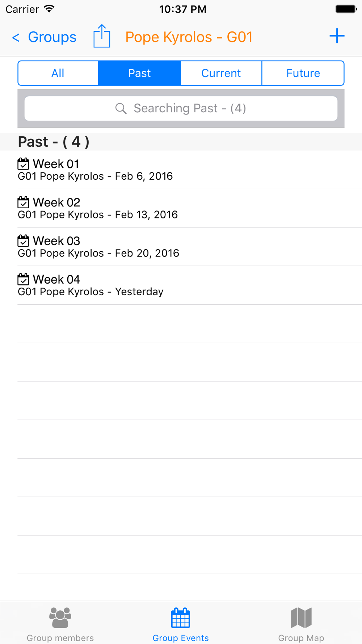The height and width of the screenshot is (644, 362).
Task: Open Group Events calendar icon
Action: click(181, 618)
